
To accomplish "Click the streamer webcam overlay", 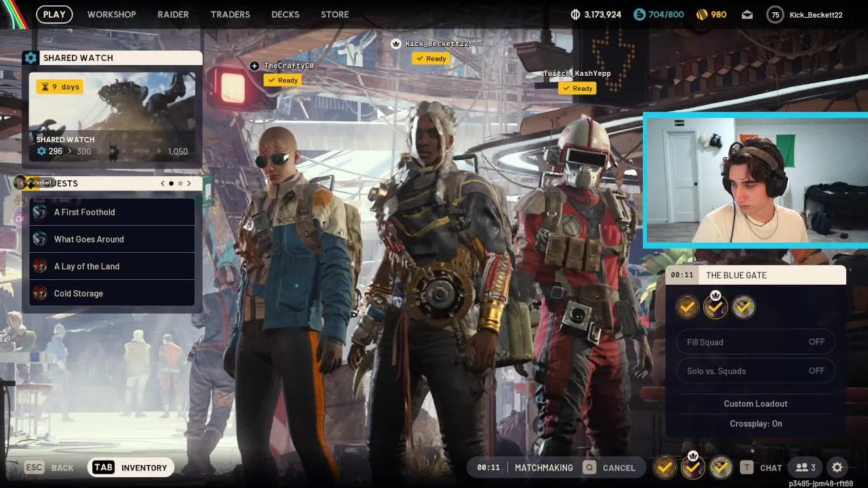I will click(x=755, y=180).
